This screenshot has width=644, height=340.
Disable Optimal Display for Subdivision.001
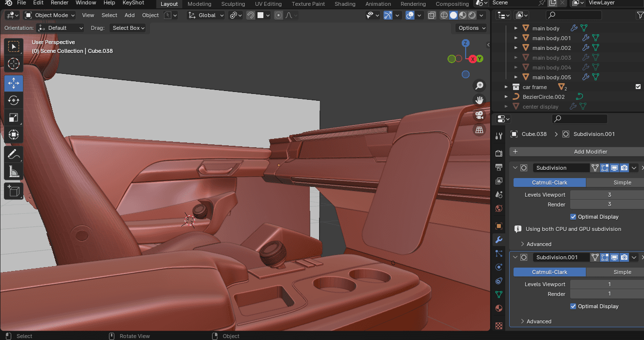573,306
